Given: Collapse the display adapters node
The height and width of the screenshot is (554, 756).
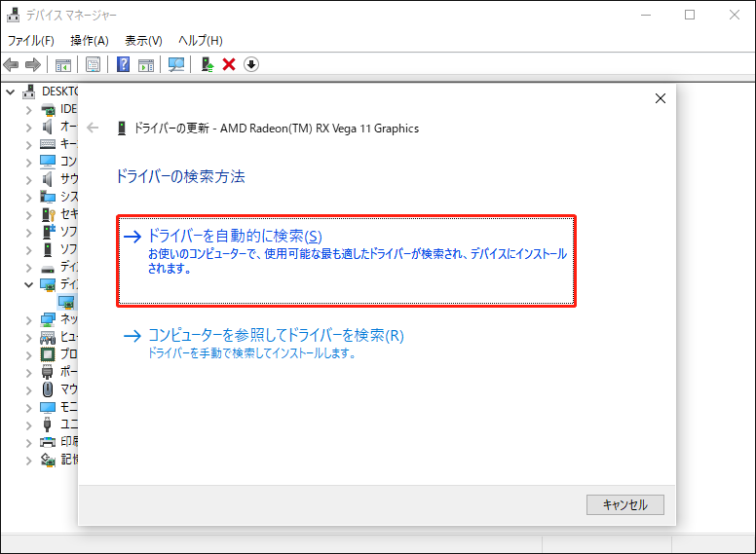Looking at the screenshot, I should [x=29, y=284].
